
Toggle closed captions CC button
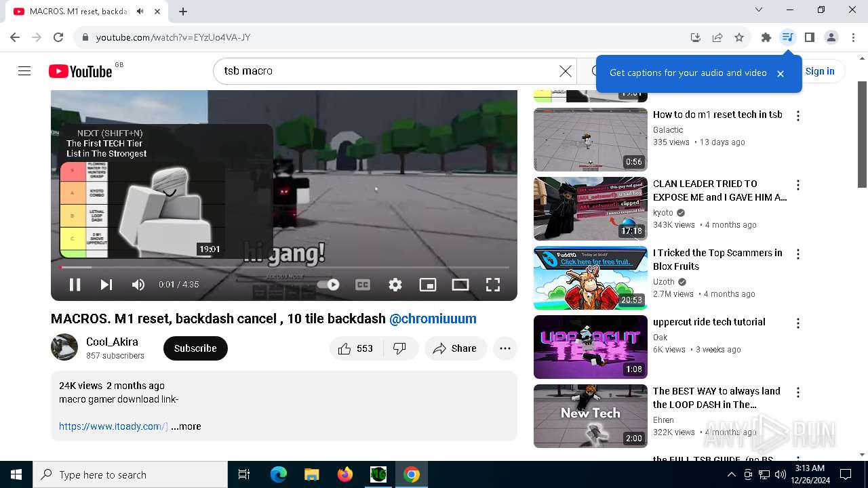pyautogui.click(x=363, y=285)
